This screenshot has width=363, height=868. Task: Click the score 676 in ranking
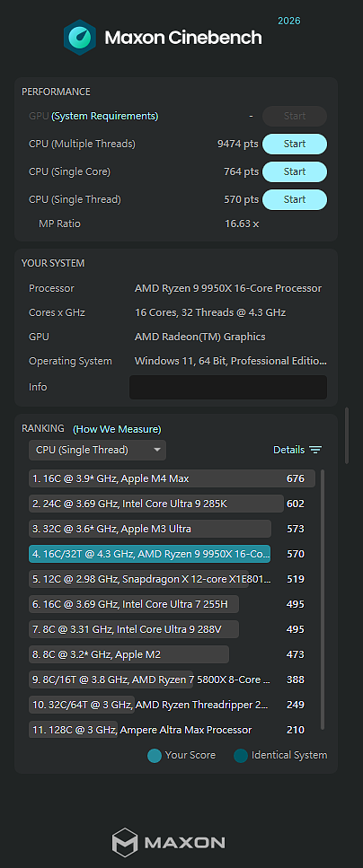296,478
